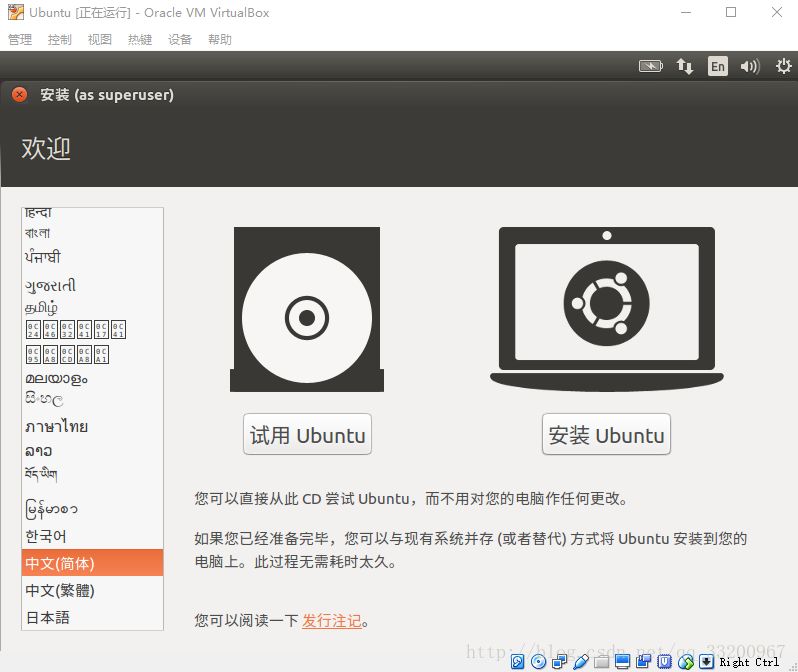Open the power gear session menu
The height and width of the screenshot is (672, 798).
pos(783,66)
